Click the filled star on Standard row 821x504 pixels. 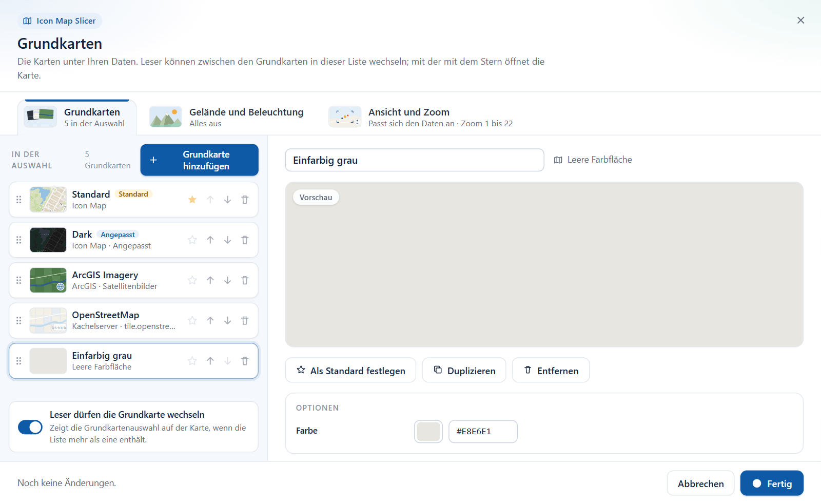tap(192, 200)
